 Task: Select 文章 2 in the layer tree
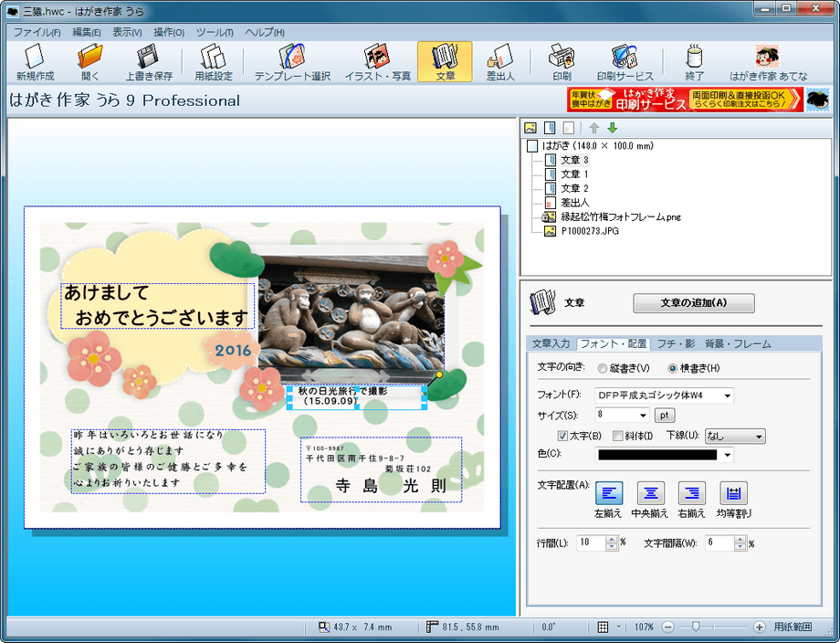574,188
